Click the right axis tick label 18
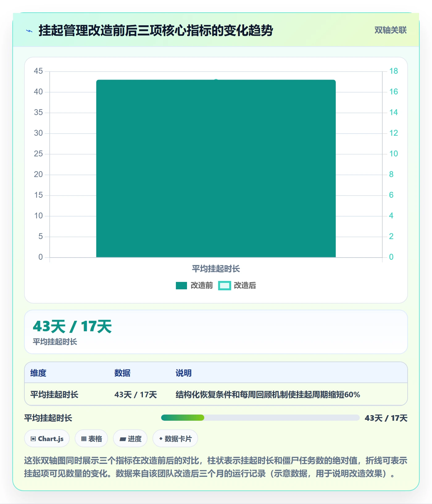Screen dimensions: 432x504 393,71
